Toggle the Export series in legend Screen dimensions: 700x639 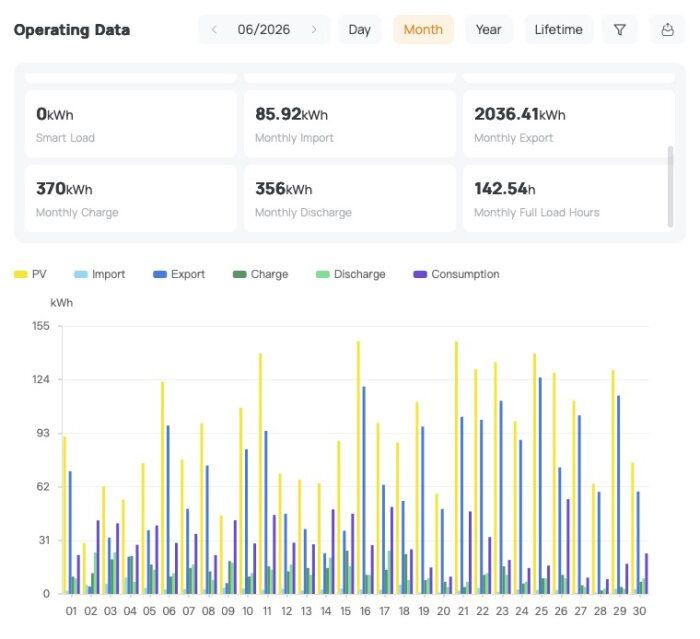pos(179,274)
